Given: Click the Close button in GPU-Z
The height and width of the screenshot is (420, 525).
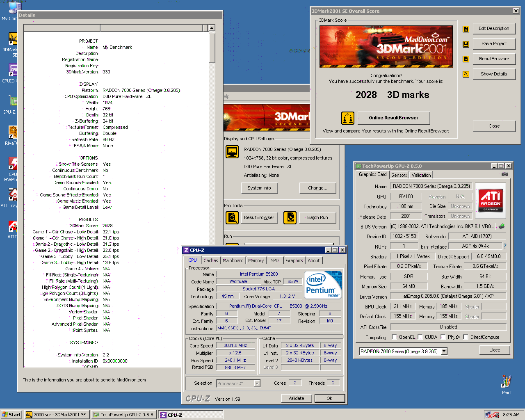Looking at the screenshot, I should coord(495,350).
